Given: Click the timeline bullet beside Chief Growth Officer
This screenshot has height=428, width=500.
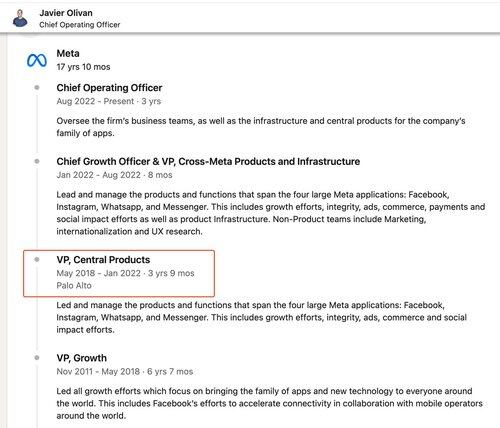Looking at the screenshot, I should point(37,161).
